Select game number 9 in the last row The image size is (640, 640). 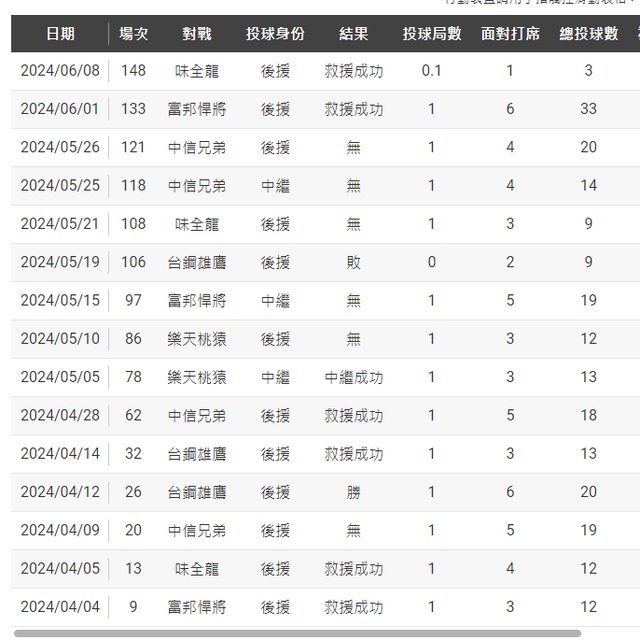coord(133,607)
